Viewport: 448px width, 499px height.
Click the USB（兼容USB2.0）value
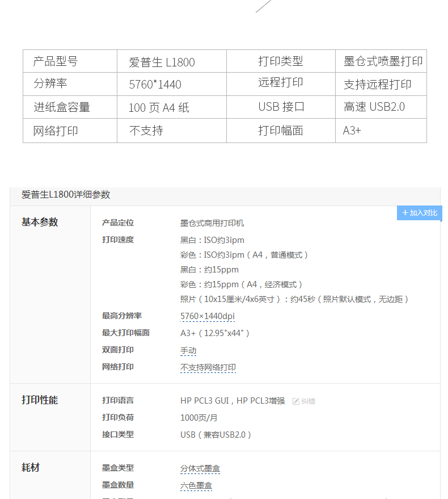click(x=216, y=435)
